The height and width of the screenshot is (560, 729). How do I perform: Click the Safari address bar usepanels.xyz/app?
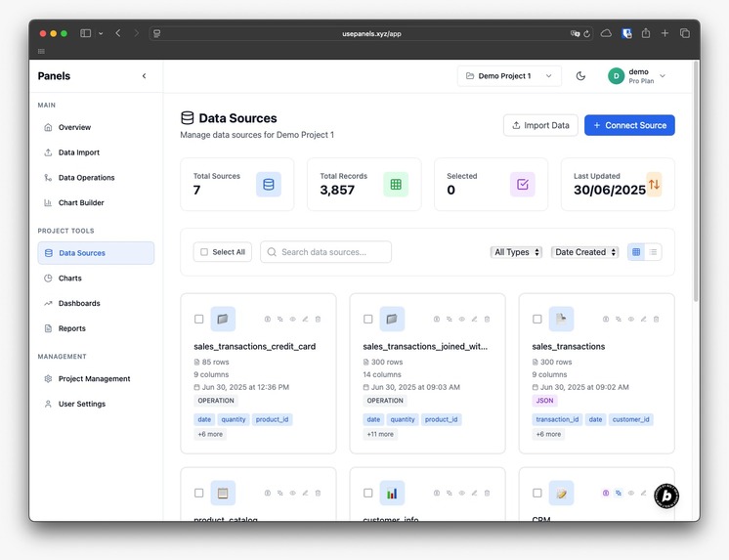coord(371,33)
